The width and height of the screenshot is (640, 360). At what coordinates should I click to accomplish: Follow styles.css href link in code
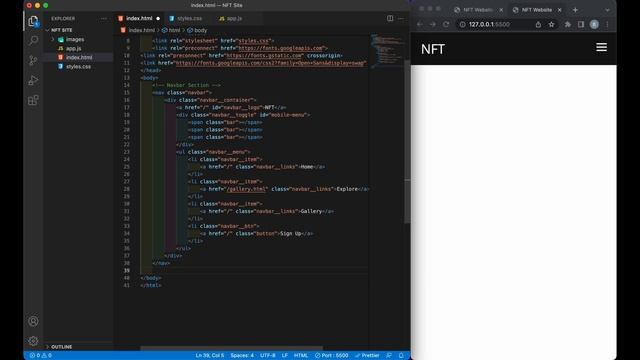tap(253, 41)
